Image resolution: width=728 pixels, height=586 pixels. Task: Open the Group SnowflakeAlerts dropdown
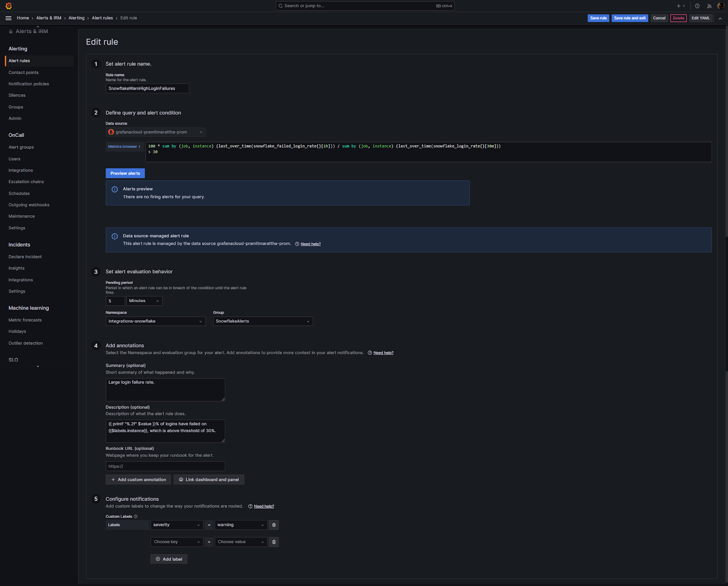point(263,321)
